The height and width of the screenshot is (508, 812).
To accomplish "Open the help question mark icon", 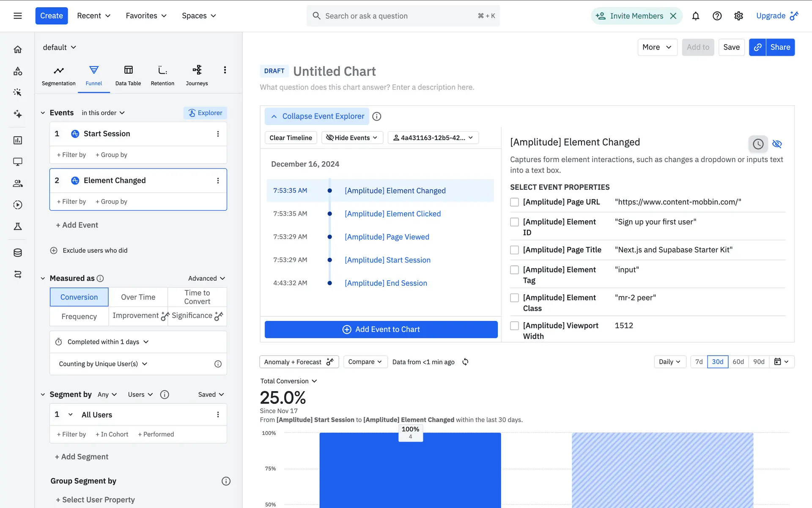I will pyautogui.click(x=717, y=16).
